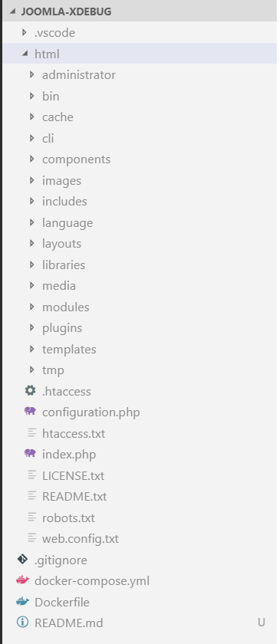Click the info icon beside README.md

(x=22, y=623)
